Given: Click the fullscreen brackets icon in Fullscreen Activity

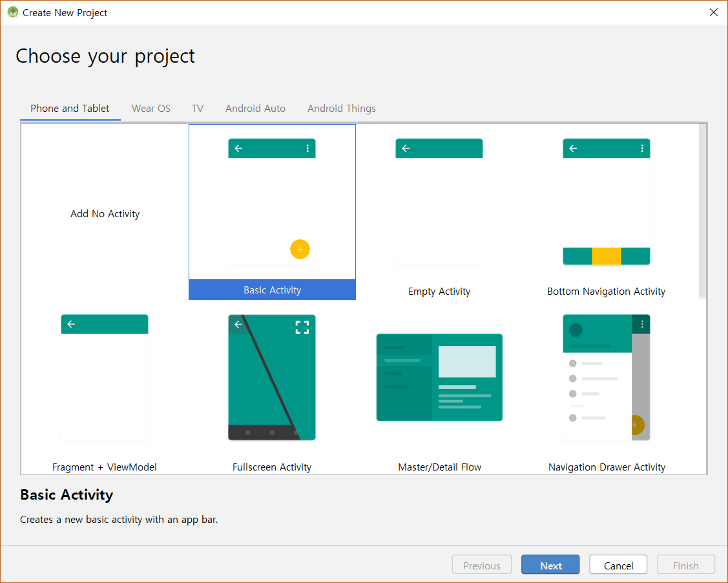Looking at the screenshot, I should pos(302,328).
